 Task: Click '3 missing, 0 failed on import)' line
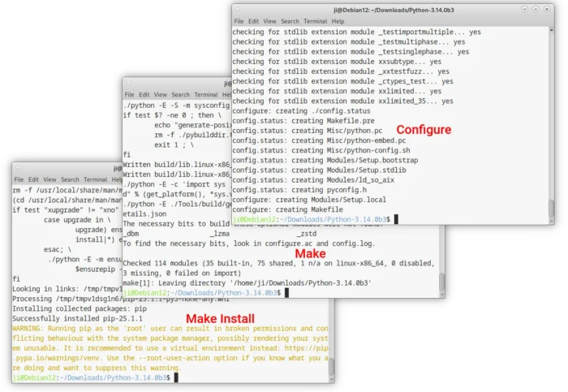click(182, 274)
